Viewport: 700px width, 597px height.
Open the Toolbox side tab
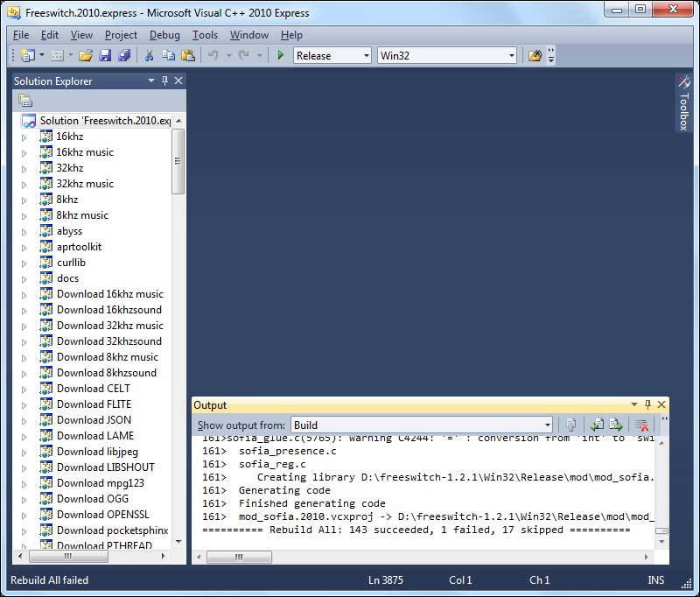click(684, 103)
